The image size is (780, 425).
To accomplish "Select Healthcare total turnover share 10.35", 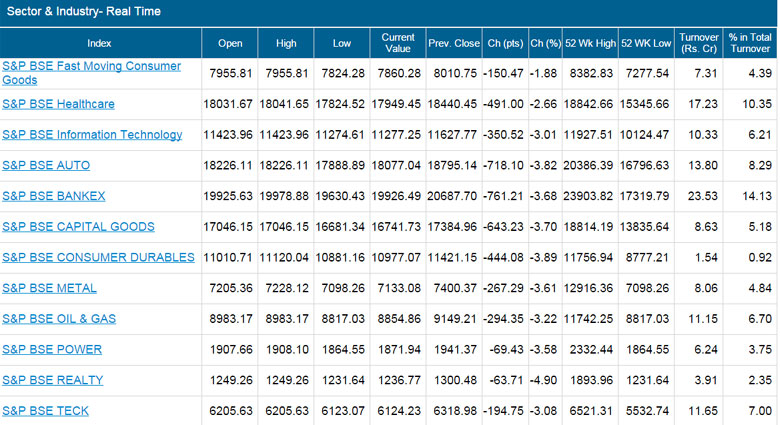I will [x=757, y=104].
